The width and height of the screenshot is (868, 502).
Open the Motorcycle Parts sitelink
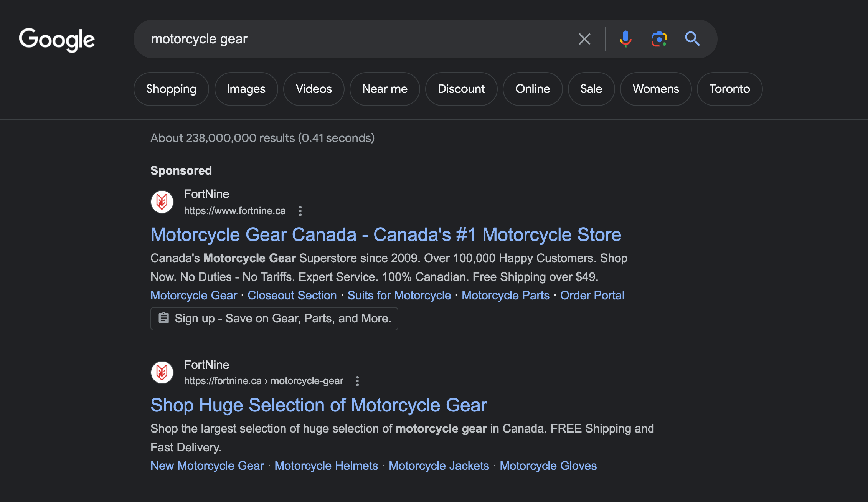pos(505,295)
